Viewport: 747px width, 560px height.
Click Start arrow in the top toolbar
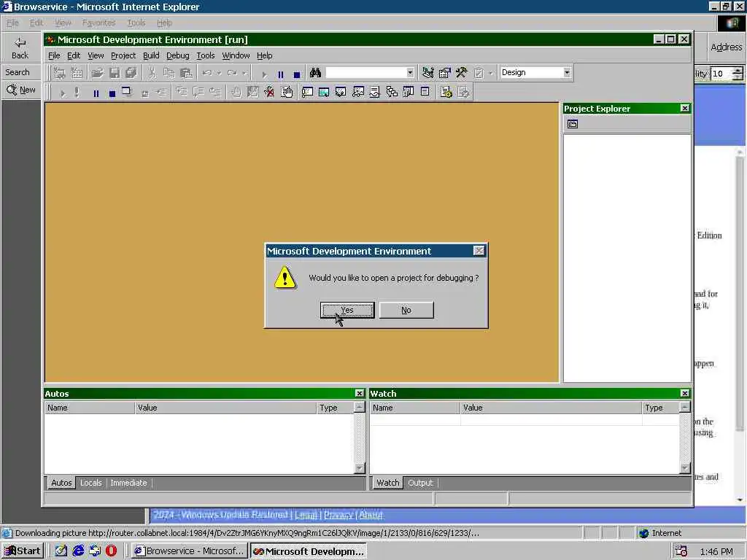[x=264, y=74]
